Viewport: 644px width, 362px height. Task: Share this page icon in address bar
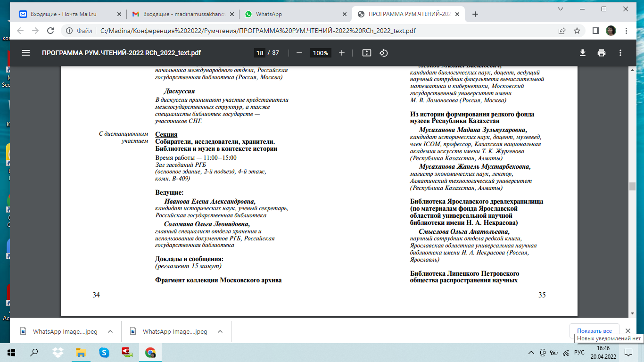tap(562, 31)
